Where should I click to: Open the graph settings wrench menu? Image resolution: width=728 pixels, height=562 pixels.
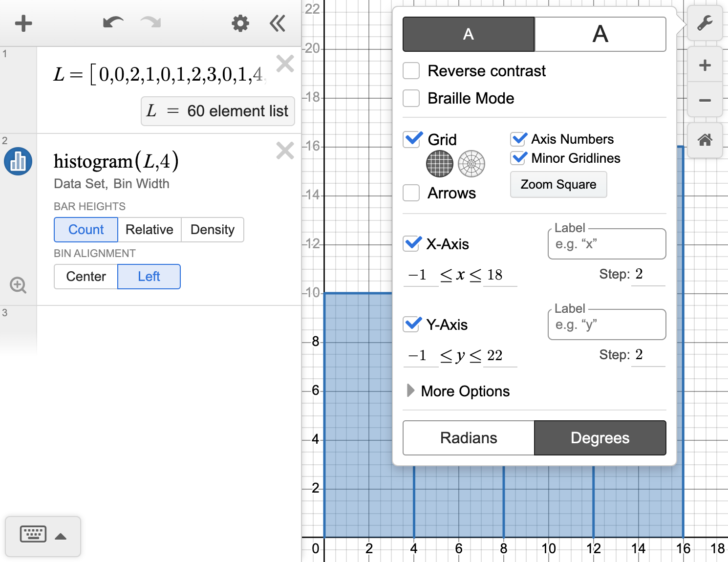pyautogui.click(x=705, y=23)
